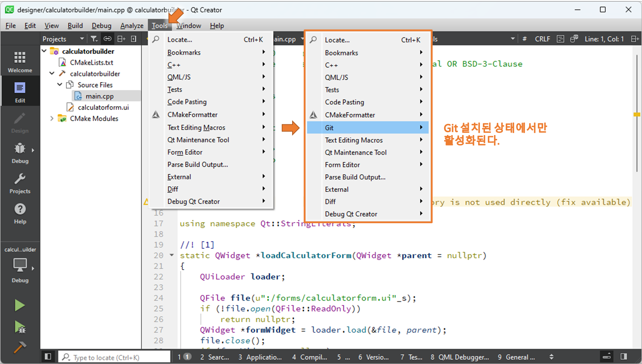Open the 9 General Messages pane
The image size is (642, 364).
click(x=516, y=357)
